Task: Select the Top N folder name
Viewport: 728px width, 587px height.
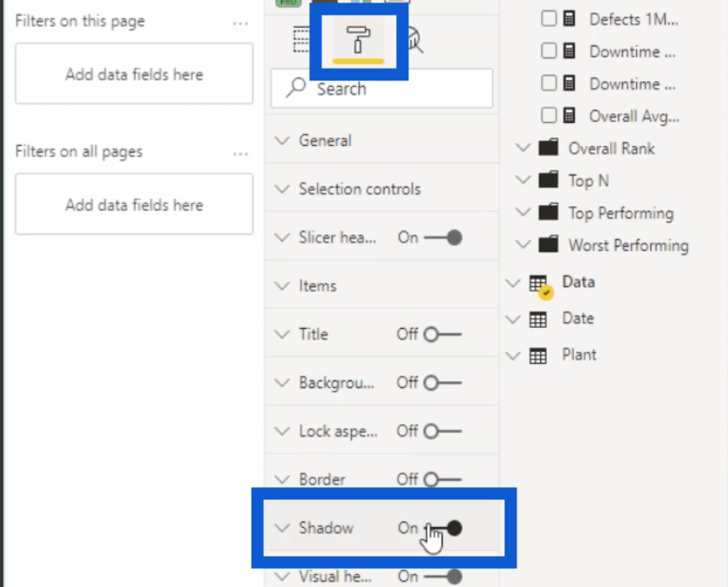Action: [589, 180]
